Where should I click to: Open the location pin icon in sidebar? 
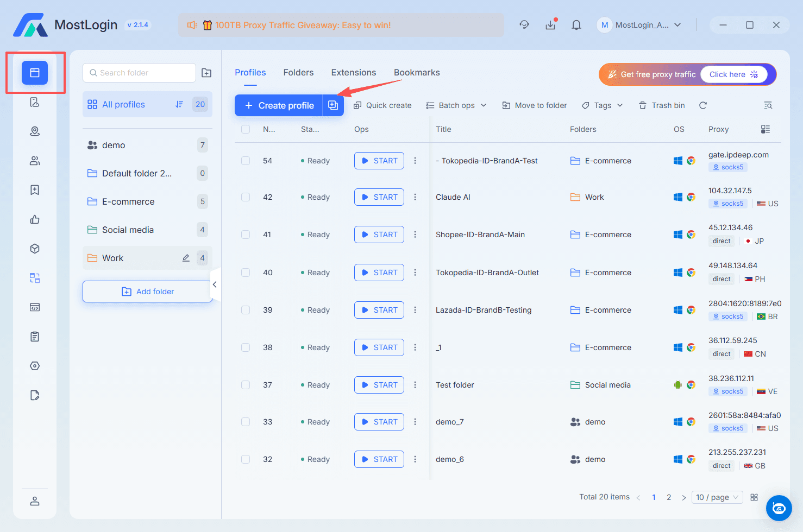coord(35,131)
